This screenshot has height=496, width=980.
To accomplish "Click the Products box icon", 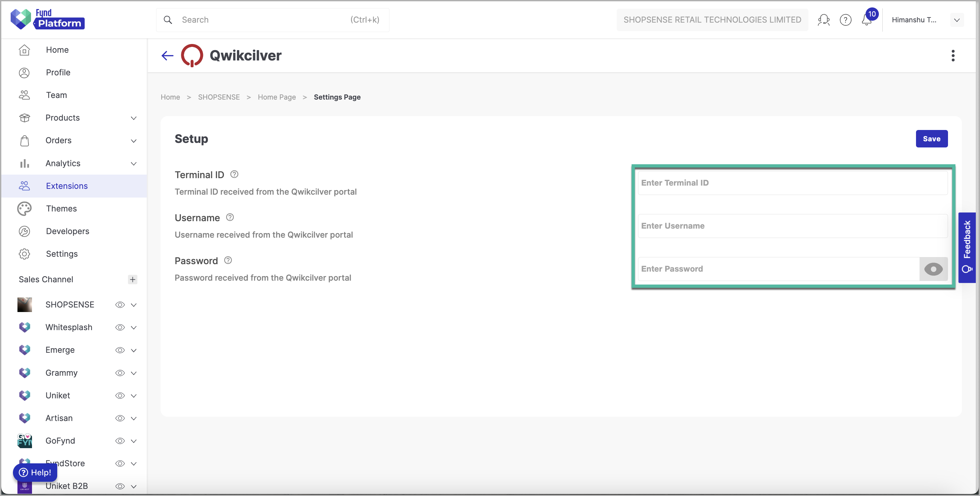I will [x=24, y=118].
